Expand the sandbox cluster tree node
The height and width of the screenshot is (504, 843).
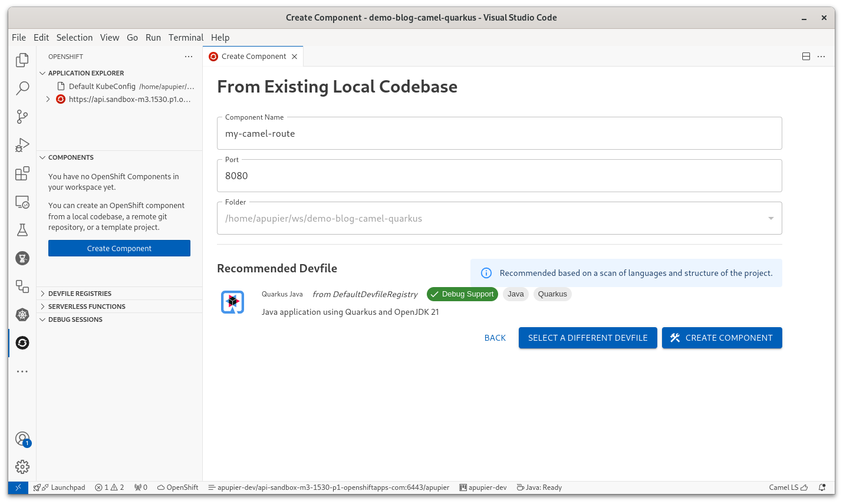pyautogui.click(x=48, y=99)
